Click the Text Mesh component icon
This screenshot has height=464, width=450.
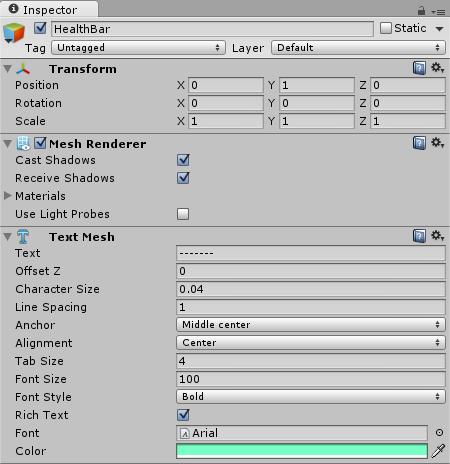point(23,237)
